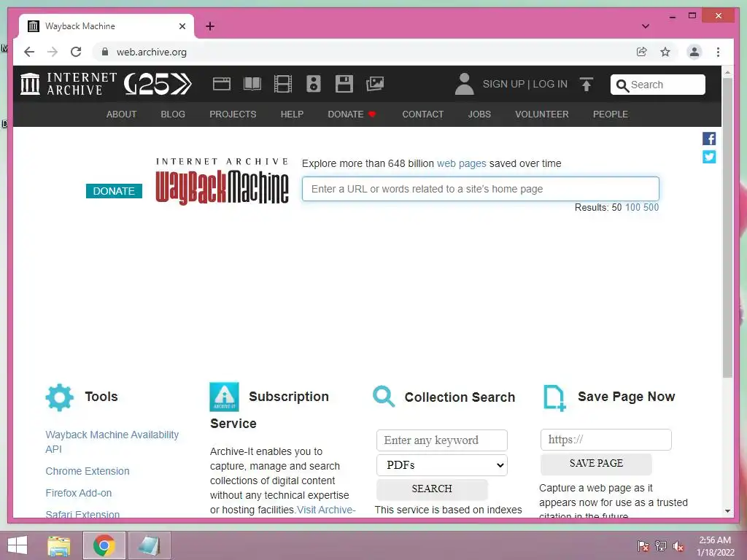Open the Firefox Add-on link
Image resolution: width=747 pixels, height=560 pixels.
[79, 494]
